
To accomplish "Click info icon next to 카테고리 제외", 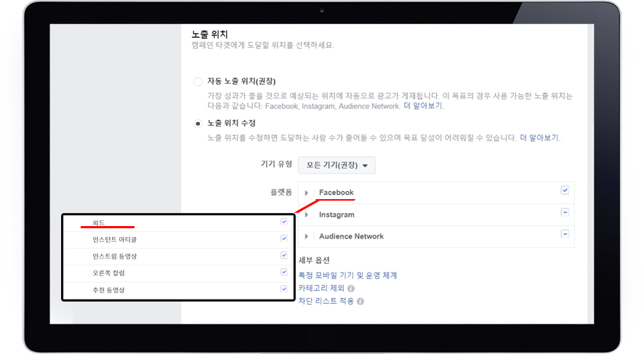I will [x=351, y=289].
